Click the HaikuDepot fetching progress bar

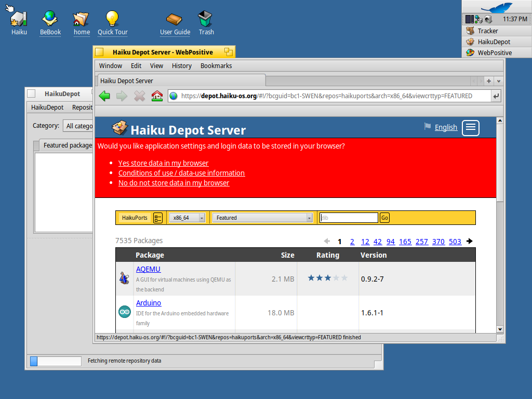coord(56,361)
